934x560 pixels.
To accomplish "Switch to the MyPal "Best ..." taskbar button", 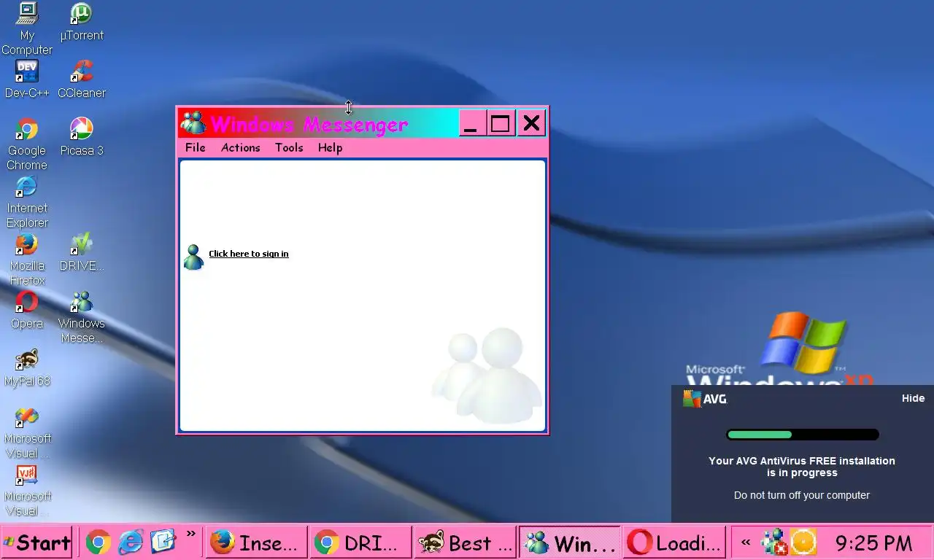I will (x=465, y=542).
